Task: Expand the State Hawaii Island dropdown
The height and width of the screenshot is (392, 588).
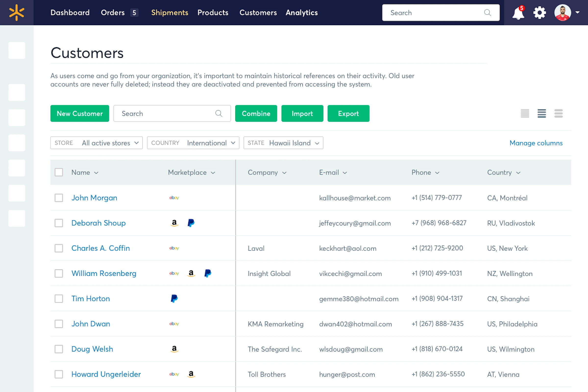Action: [283, 143]
